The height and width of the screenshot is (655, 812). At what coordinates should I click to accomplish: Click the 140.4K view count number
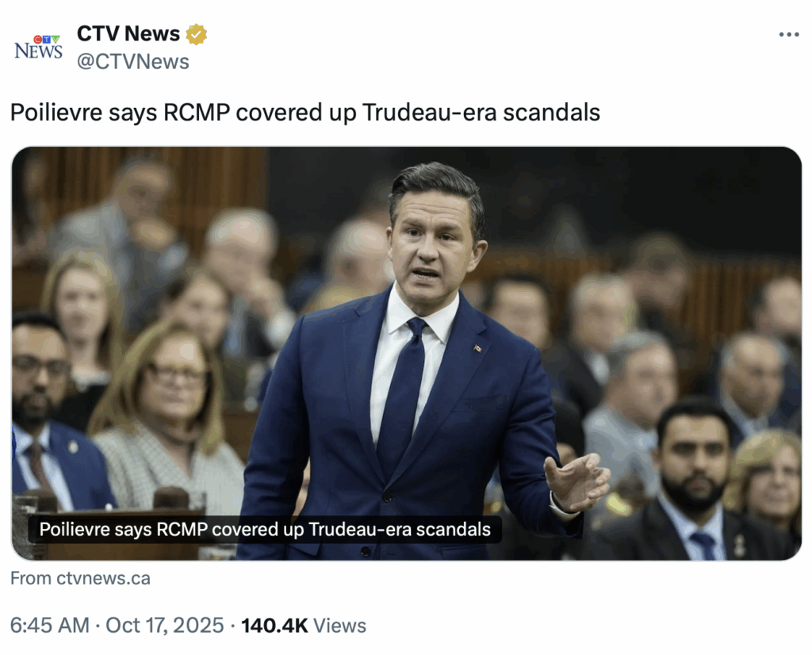[x=274, y=626]
